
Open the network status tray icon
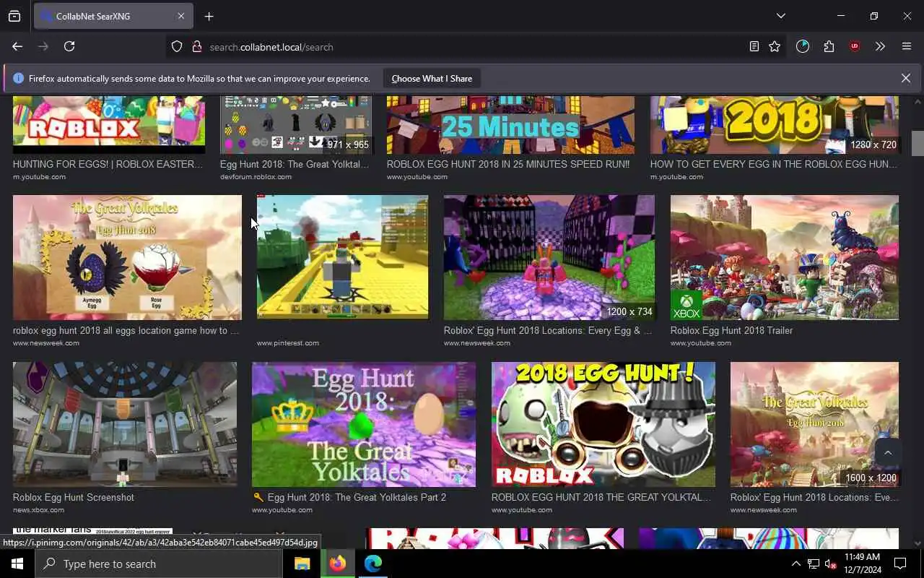[814, 564]
